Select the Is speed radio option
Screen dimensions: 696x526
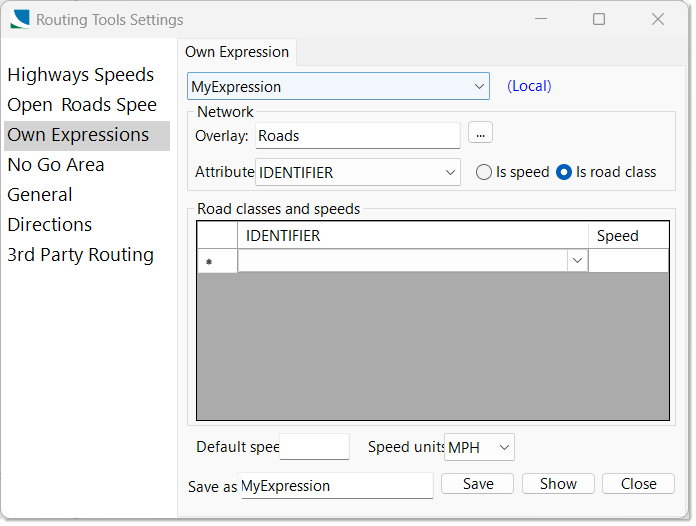(513, 172)
